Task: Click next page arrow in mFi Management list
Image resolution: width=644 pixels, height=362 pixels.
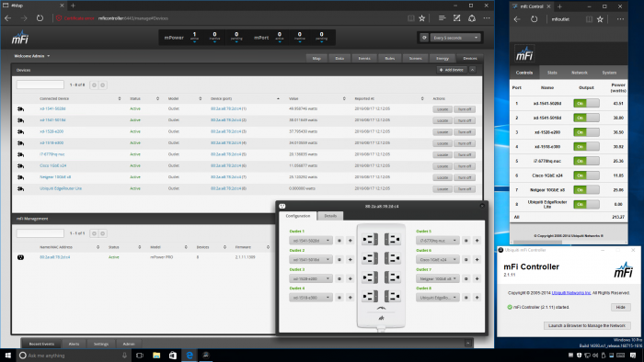Action: [103, 233]
